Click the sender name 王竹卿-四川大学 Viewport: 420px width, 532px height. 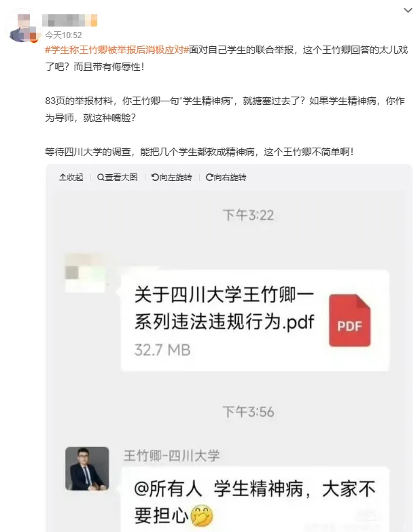(x=171, y=455)
